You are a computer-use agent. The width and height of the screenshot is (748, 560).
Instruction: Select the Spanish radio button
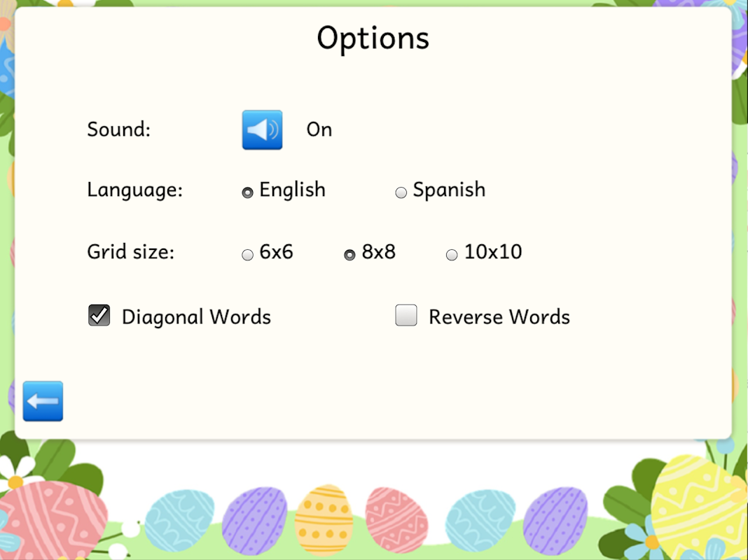coord(401,192)
